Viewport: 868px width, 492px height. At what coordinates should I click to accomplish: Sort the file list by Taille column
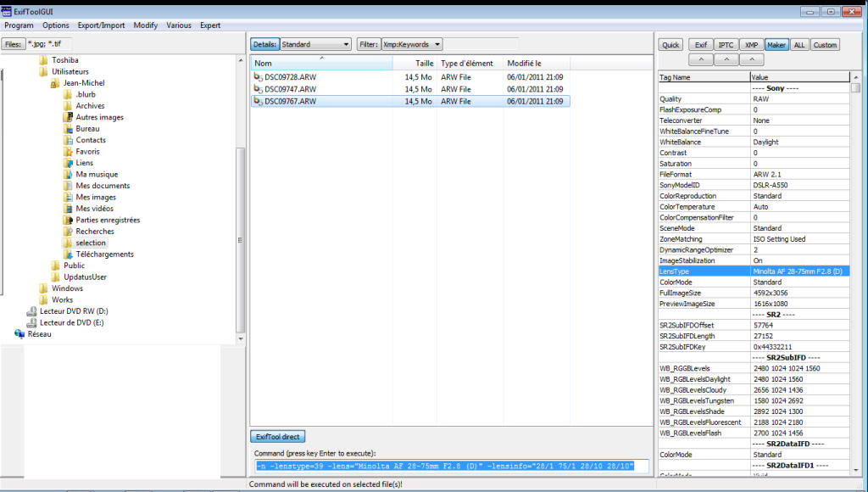415,63
